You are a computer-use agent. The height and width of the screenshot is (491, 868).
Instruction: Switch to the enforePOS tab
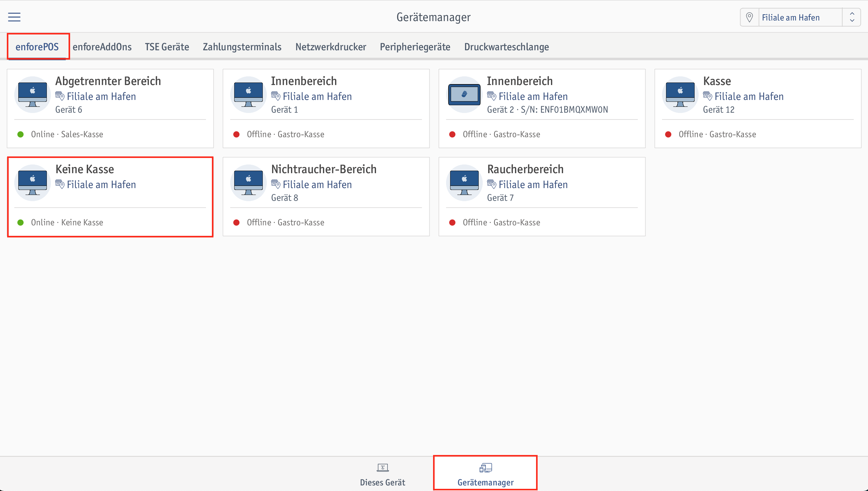(x=37, y=47)
